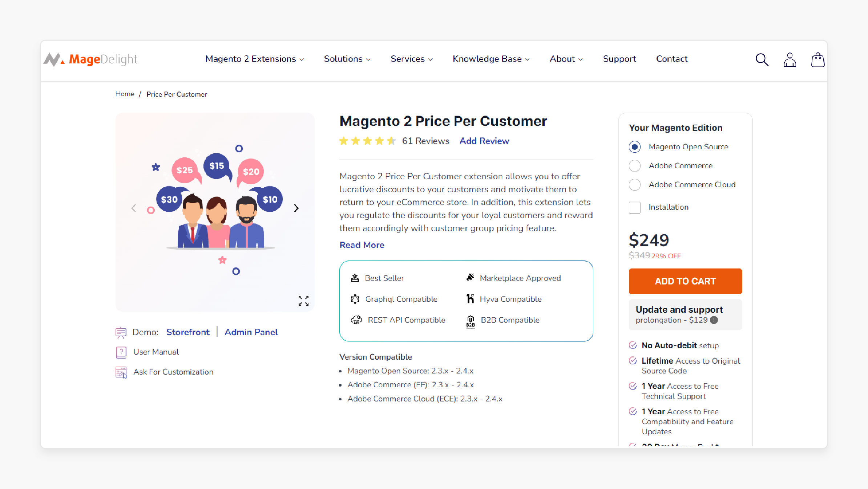Show previous product image arrow
Image resolution: width=868 pixels, height=489 pixels.
tap(134, 208)
